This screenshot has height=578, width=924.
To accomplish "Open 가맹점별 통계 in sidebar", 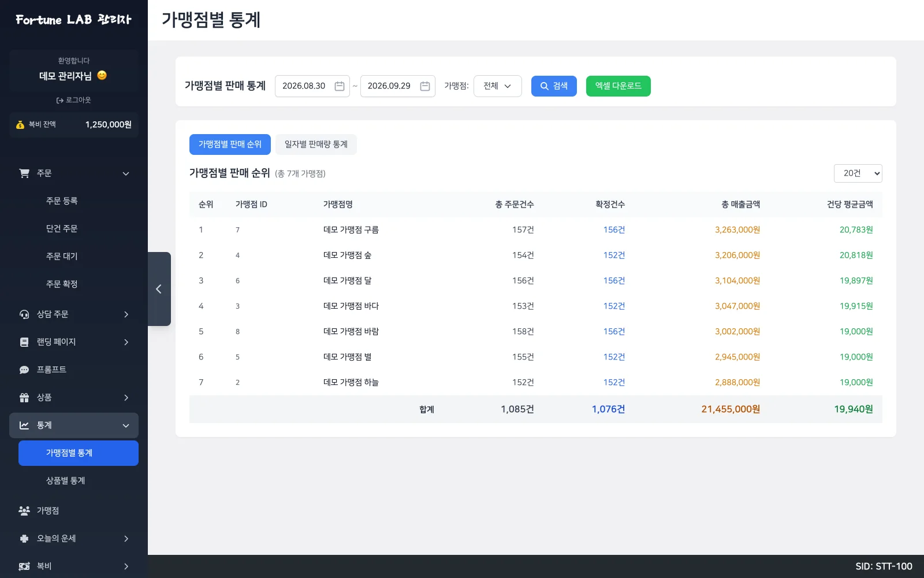I will 79,453.
